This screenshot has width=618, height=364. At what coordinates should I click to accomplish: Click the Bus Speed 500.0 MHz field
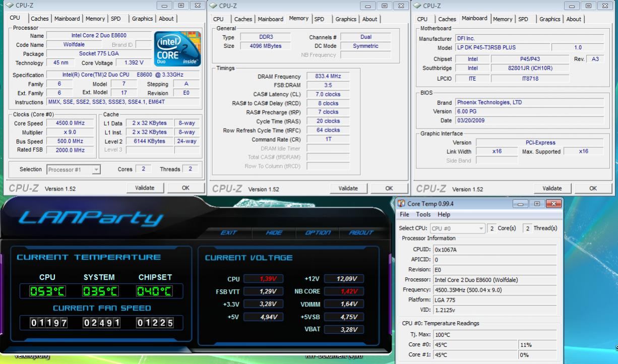pos(70,141)
